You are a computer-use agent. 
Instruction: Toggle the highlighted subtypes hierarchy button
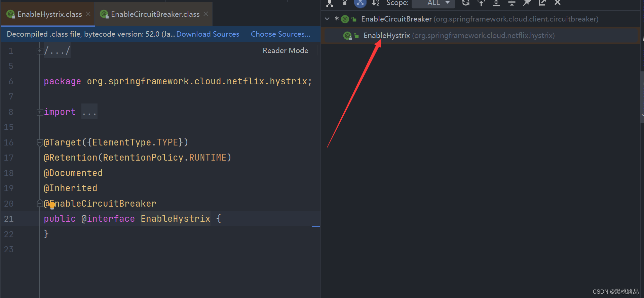(360, 3)
